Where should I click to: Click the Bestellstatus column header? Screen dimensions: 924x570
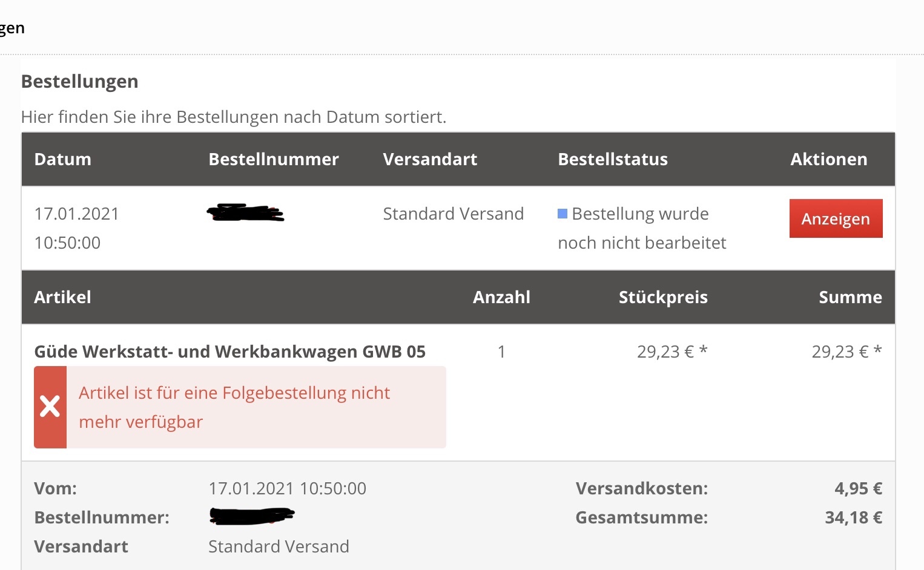pyautogui.click(x=612, y=159)
